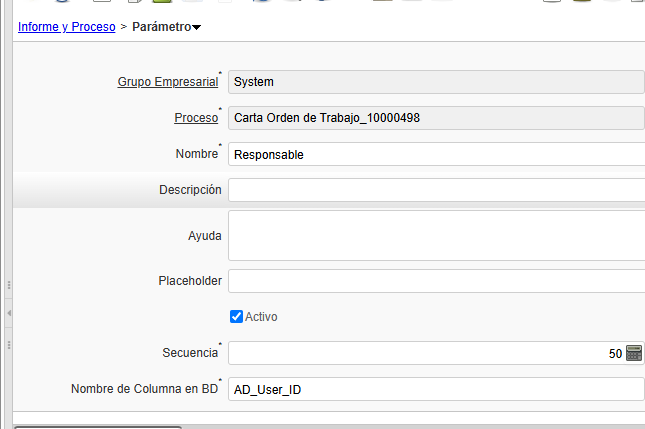This screenshot has width=645, height=429.
Task: Edit the Nombre de Columna en BD field
Action: [436, 389]
